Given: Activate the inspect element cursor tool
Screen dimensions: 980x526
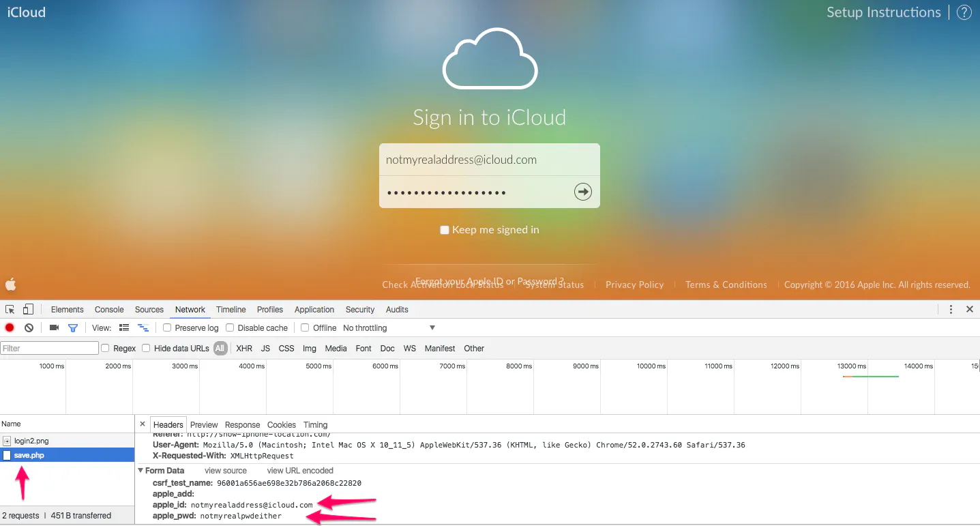Looking at the screenshot, I should pyautogui.click(x=10, y=309).
